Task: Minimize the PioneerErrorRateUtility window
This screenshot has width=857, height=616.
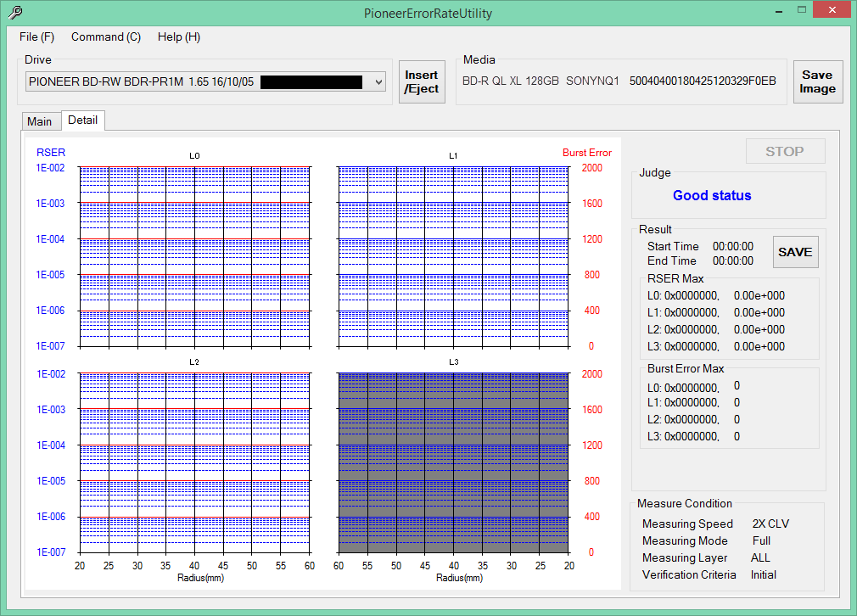Action: 779,11
